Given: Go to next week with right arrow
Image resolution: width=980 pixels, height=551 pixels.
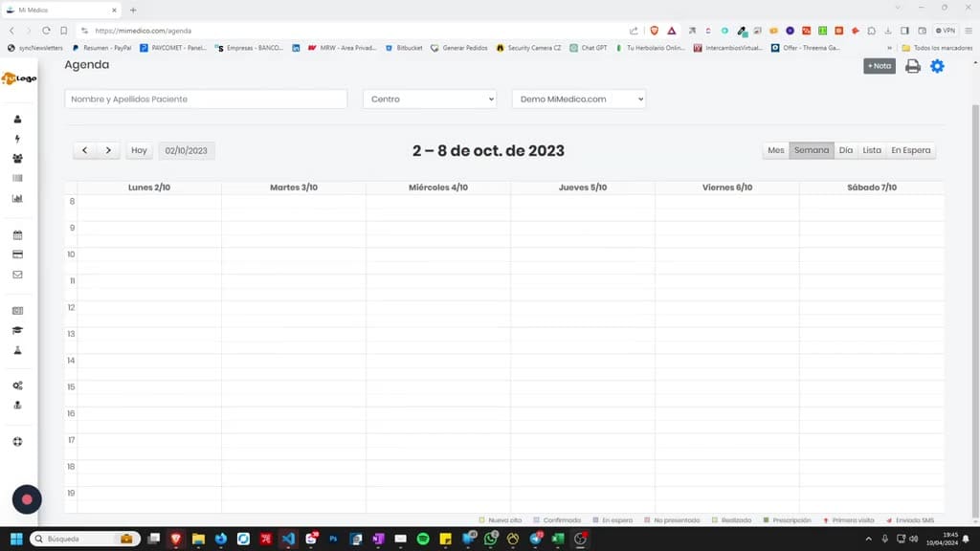Looking at the screenshot, I should pos(108,150).
